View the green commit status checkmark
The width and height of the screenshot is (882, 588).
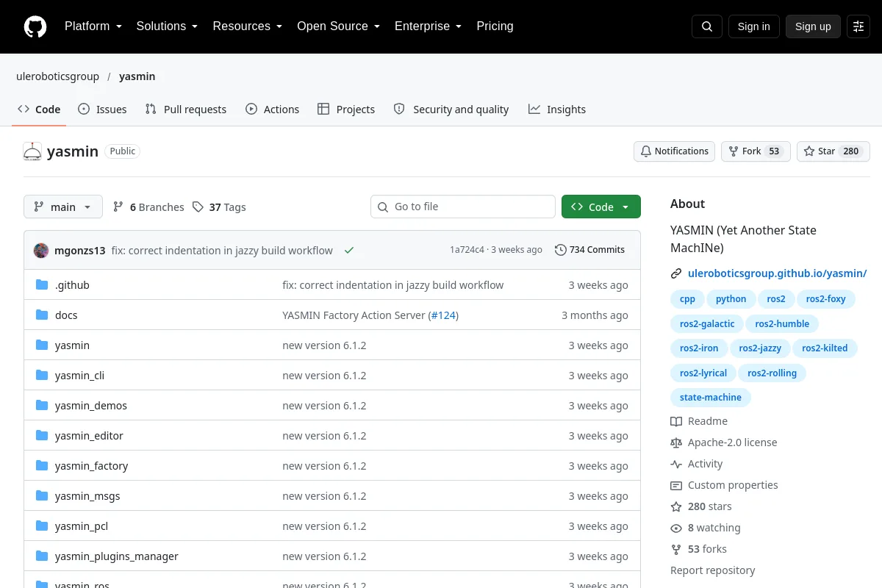pyautogui.click(x=349, y=250)
